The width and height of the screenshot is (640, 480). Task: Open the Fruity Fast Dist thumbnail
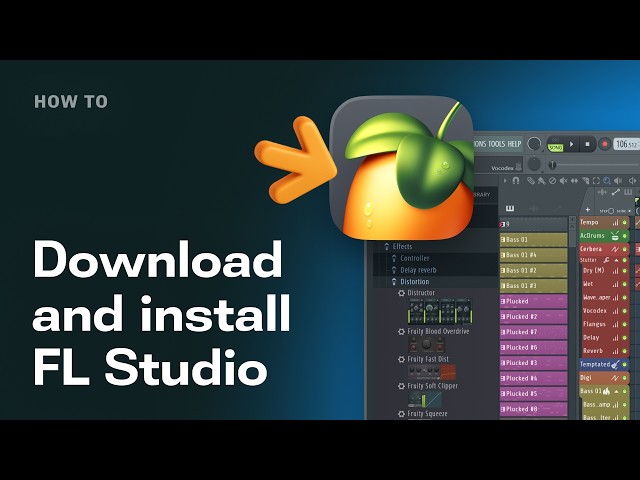pos(432,372)
